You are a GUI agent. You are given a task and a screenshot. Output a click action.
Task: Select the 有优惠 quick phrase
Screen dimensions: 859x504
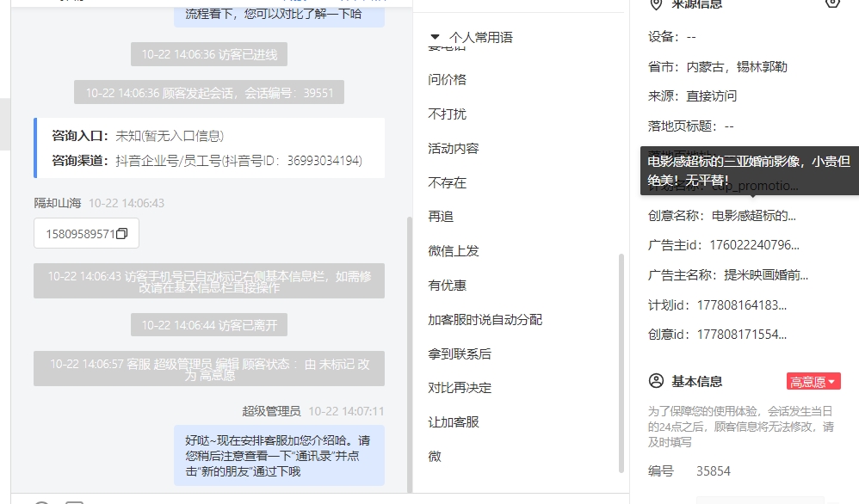pyautogui.click(x=447, y=285)
